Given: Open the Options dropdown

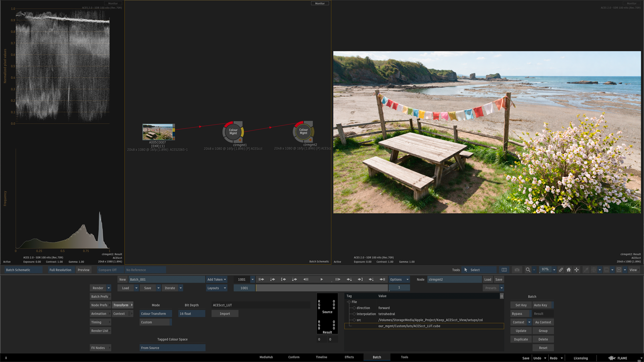Looking at the screenshot, I should 399,279.
